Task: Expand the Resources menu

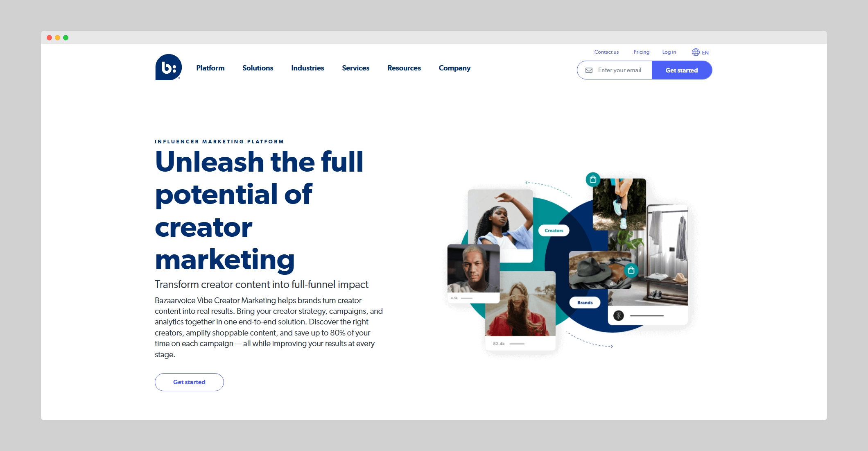Action: pyautogui.click(x=404, y=68)
